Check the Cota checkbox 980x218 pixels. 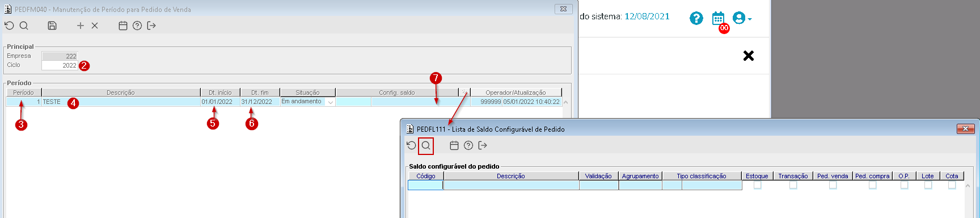coord(952,185)
